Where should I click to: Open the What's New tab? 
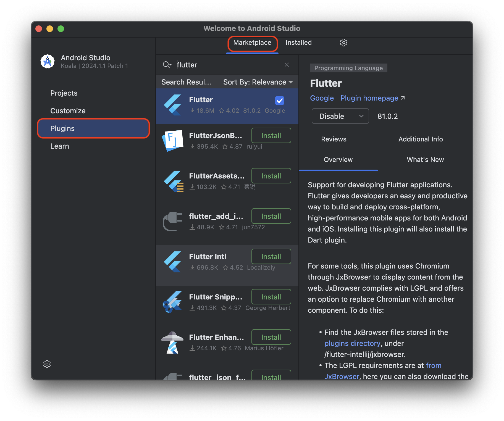(425, 159)
